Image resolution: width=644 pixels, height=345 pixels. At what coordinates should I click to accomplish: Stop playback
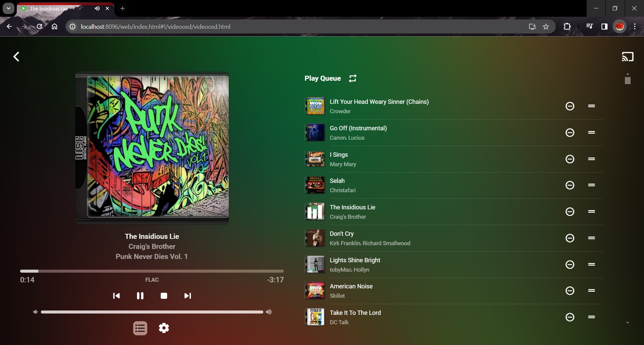coord(164,296)
